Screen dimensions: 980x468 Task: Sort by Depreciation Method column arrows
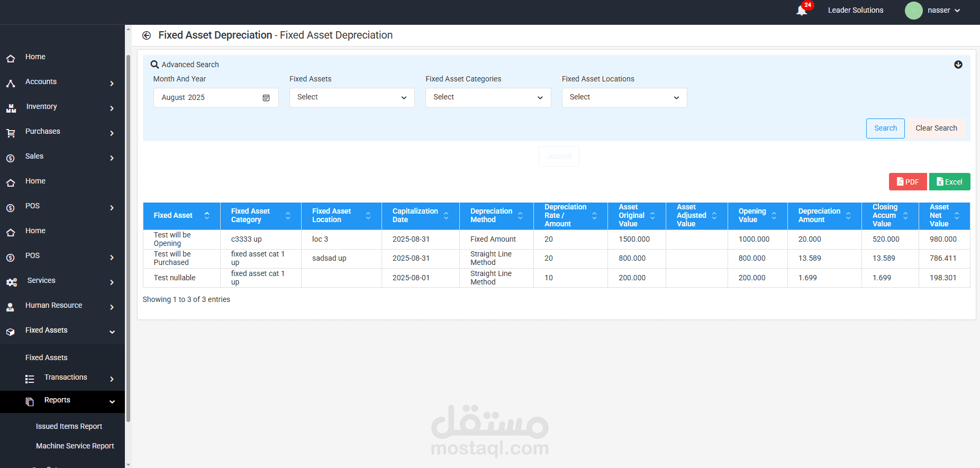pyautogui.click(x=520, y=215)
